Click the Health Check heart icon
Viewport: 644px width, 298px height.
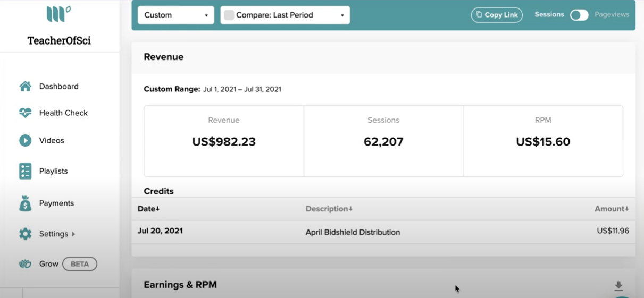25,113
